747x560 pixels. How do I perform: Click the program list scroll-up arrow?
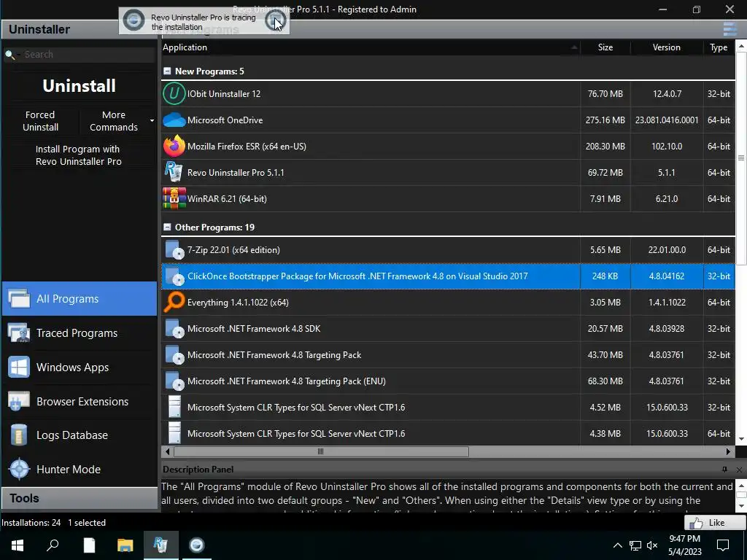click(x=741, y=46)
